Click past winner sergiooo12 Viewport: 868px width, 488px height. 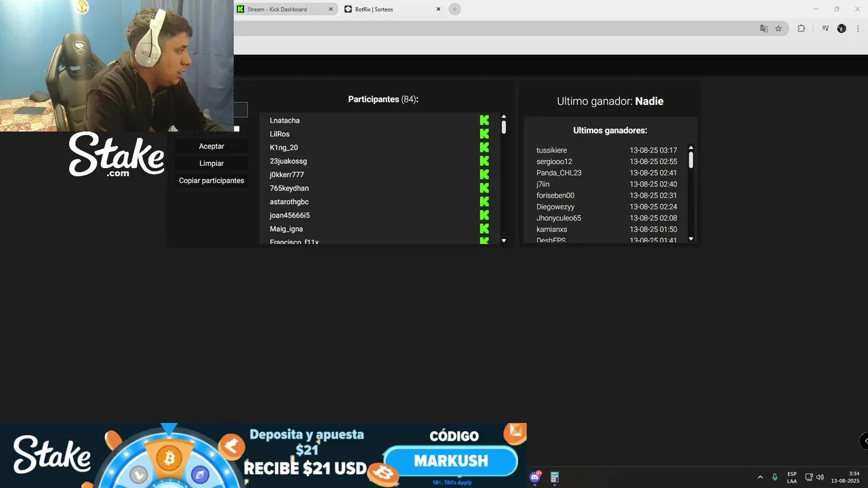[554, 161]
